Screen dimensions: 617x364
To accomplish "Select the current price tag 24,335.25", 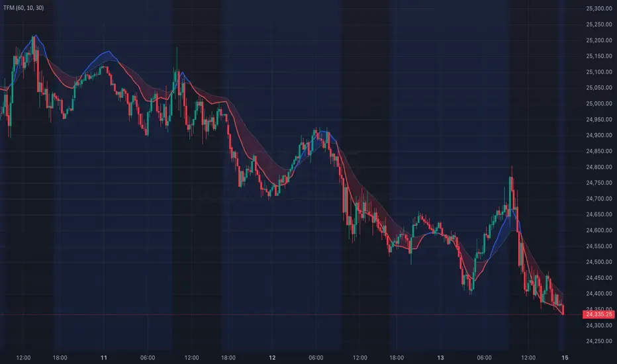I will pos(598,314).
